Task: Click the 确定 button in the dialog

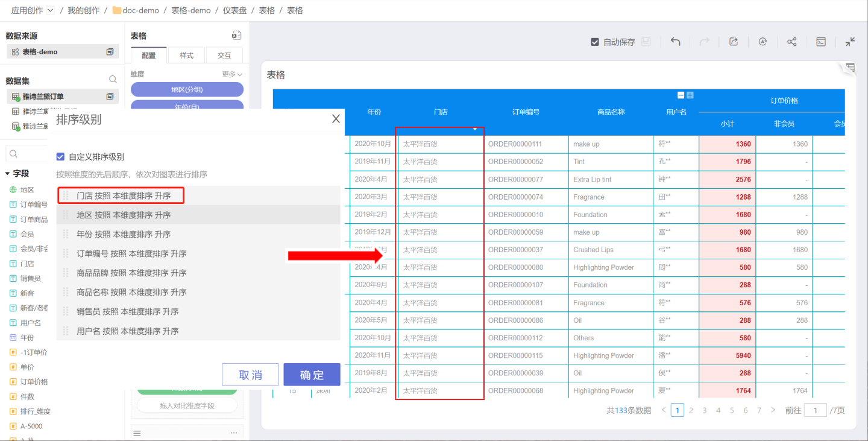Action: pos(312,375)
